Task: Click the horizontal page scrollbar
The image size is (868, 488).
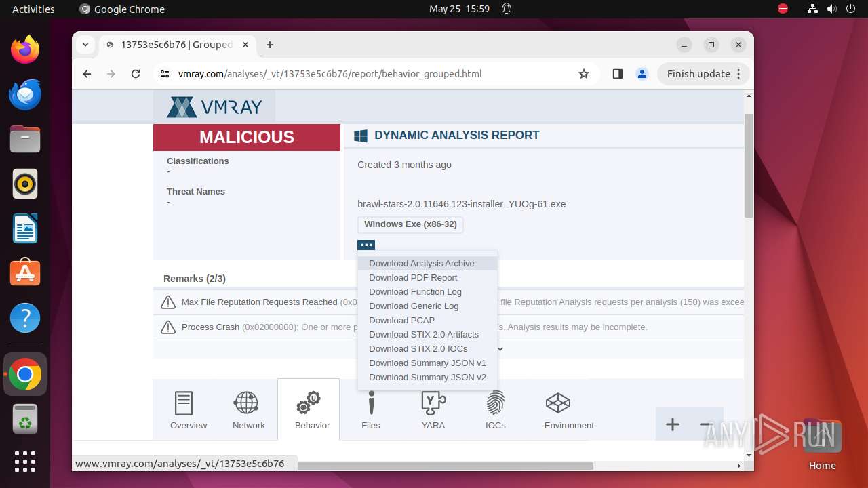Action: point(444,466)
